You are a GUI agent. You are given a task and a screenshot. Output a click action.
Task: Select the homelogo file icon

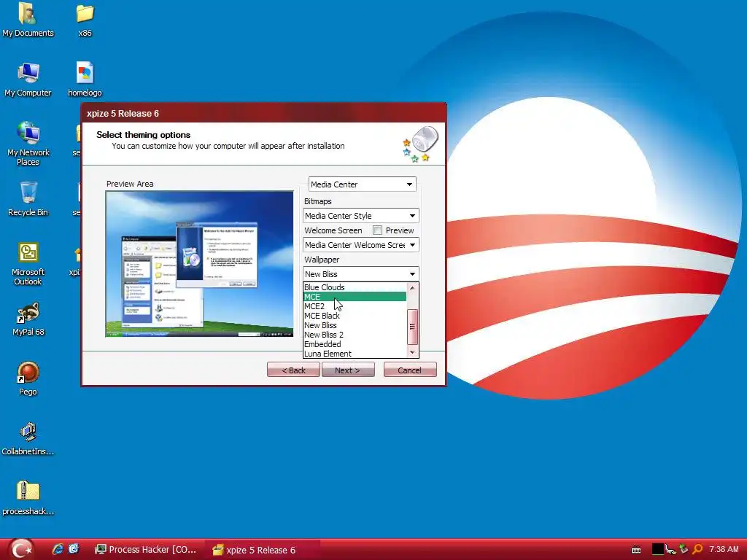(85, 79)
